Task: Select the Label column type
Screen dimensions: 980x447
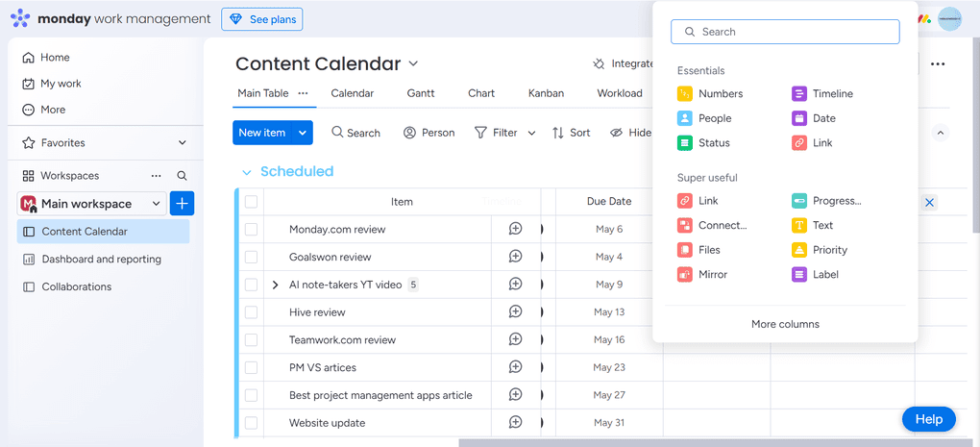Action: pyautogui.click(x=815, y=274)
